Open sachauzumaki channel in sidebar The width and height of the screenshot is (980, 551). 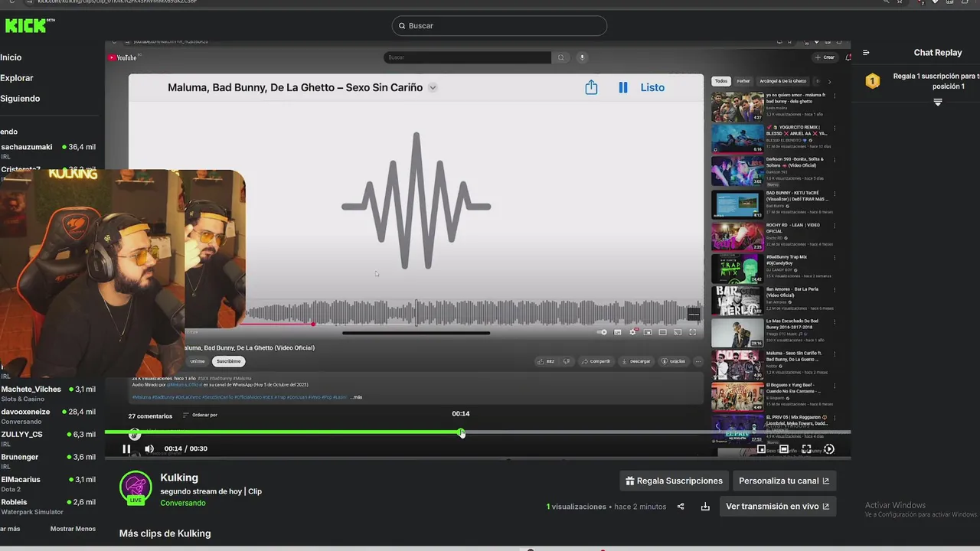click(x=48, y=150)
